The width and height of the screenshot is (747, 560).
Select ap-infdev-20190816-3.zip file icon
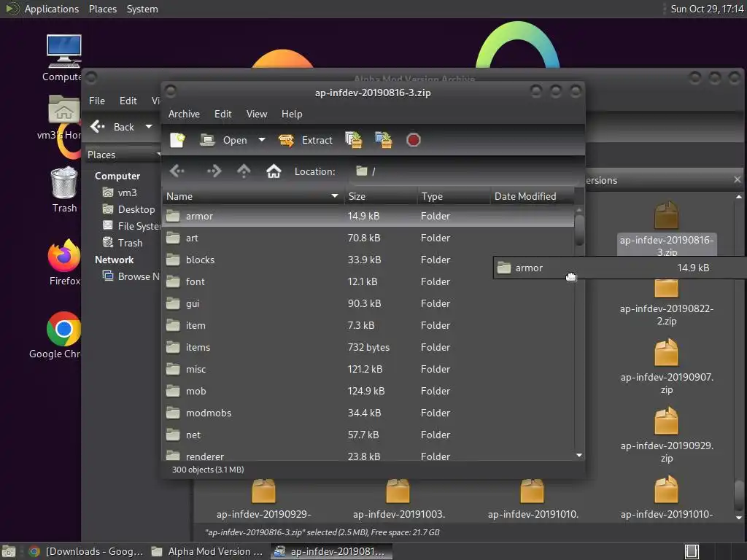(x=666, y=215)
